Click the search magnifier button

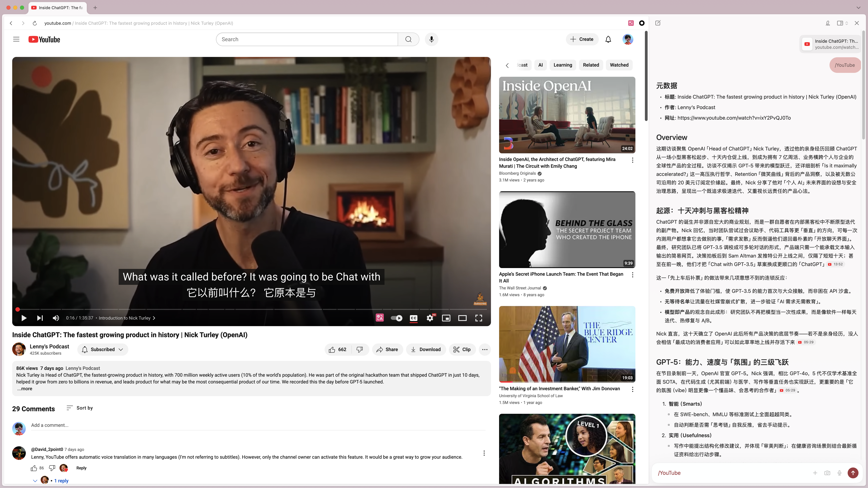[x=408, y=39]
